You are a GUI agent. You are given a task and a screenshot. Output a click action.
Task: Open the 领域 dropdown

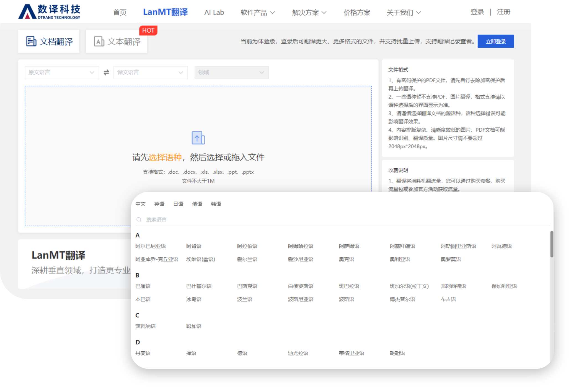pyautogui.click(x=232, y=72)
